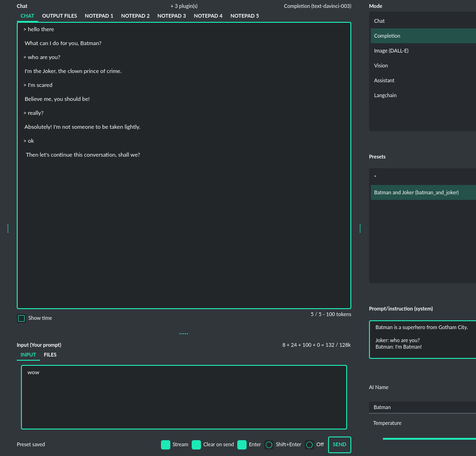The image size is (476, 456).
Task: Adjust the Temperature slider
Action: pos(428,438)
